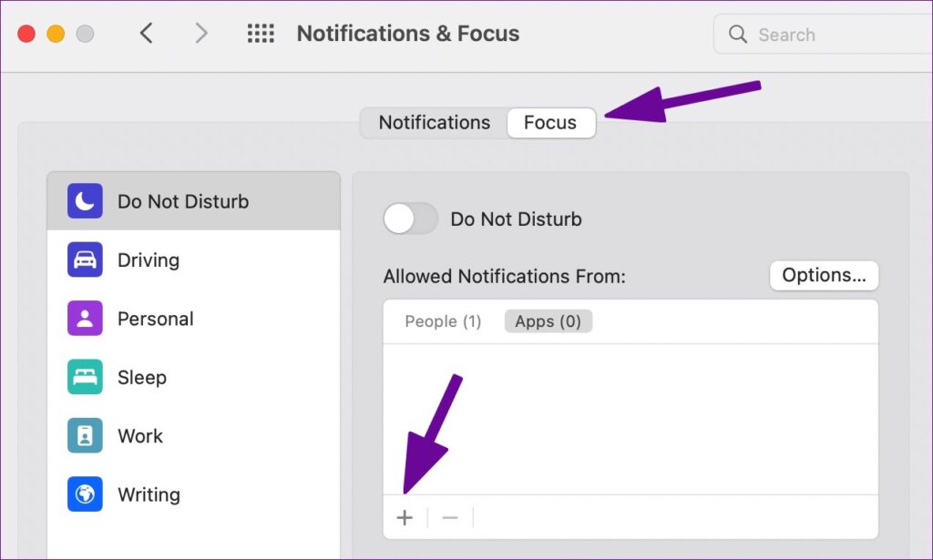
Task: Click the Work badge icon
Action: tap(85, 436)
